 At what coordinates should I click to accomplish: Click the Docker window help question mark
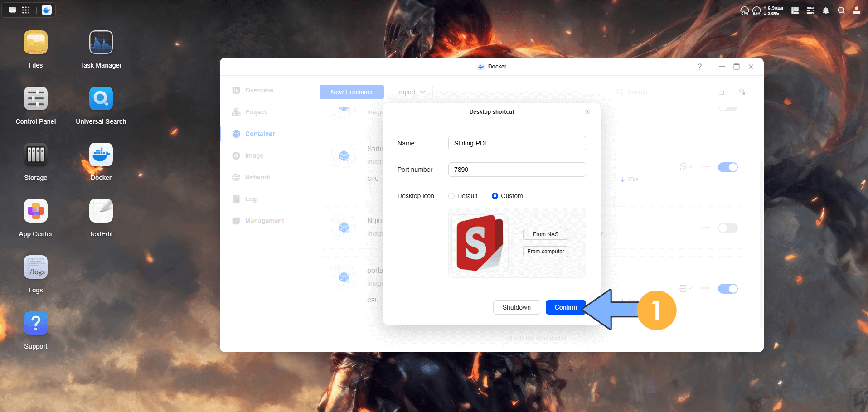[x=700, y=67]
